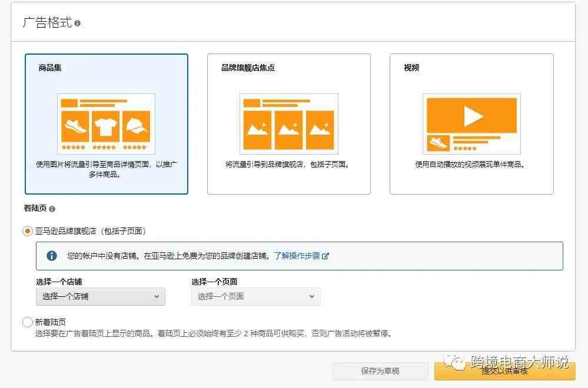Image resolution: width=588 pixels, height=388 pixels.
Task: Open the 选择一个店铺 dropdown
Action: click(101, 297)
